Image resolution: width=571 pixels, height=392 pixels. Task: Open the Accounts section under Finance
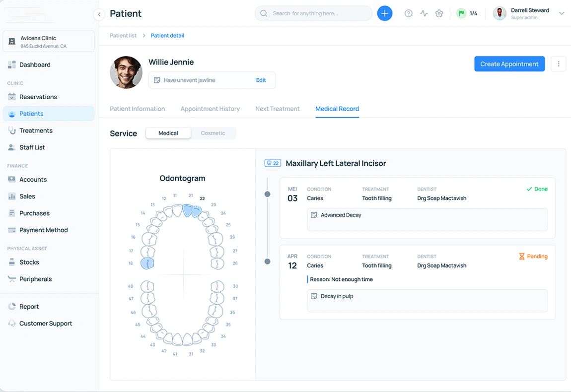click(33, 179)
